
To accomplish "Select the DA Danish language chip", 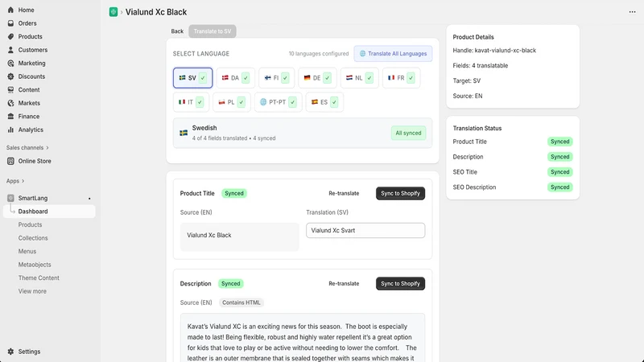I will pyautogui.click(x=236, y=78).
